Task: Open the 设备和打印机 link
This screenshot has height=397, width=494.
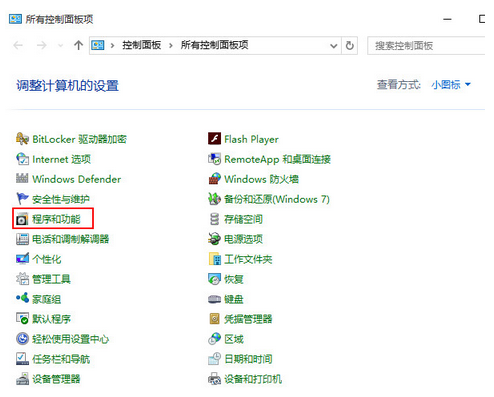Action: (253, 379)
